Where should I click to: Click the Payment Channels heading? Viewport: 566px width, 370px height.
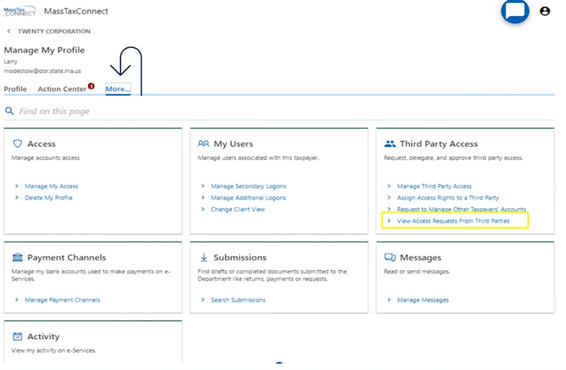pyautogui.click(x=67, y=257)
